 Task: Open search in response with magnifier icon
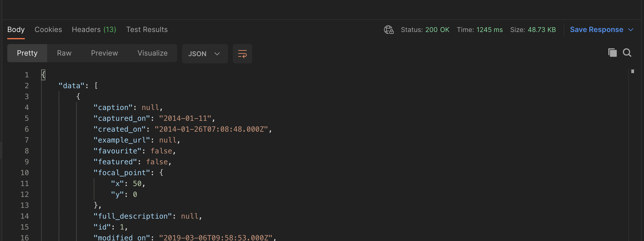[627, 53]
